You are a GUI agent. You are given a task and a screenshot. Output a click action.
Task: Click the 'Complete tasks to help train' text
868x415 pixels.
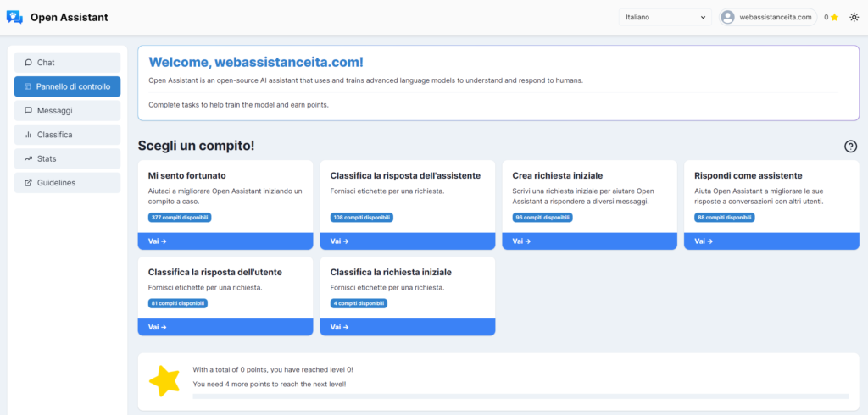(238, 104)
